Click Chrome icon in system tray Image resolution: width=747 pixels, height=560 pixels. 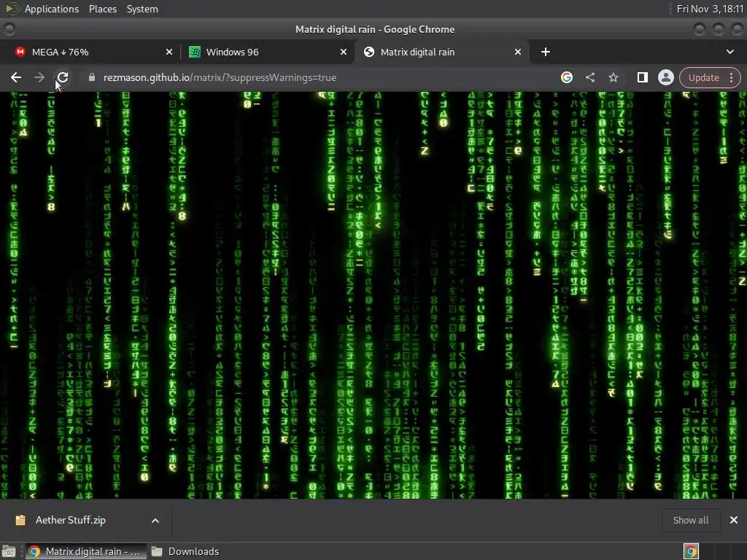[691, 551]
